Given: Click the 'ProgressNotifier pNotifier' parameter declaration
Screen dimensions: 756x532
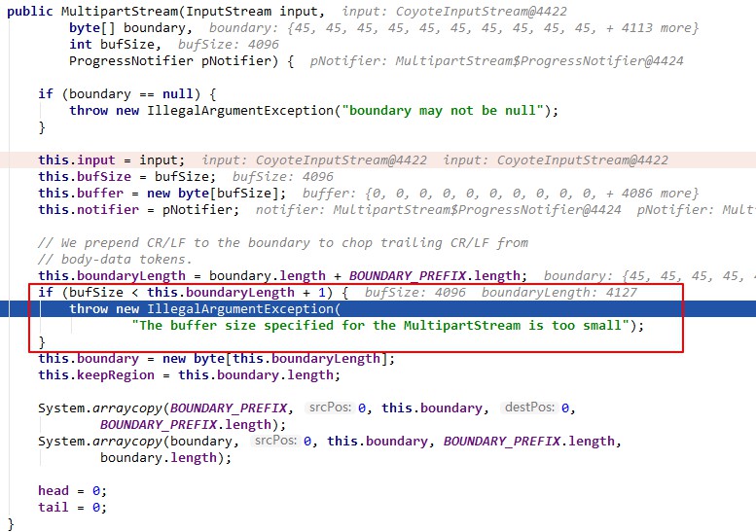Looking at the screenshot, I should (x=170, y=60).
